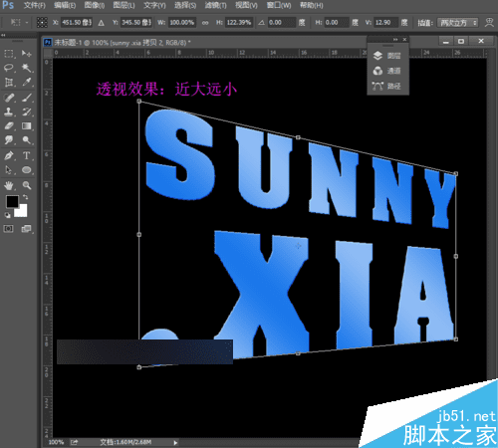Screen dimensions: 498x448
Task: Click the foreground black color swatch
Action: [x=12, y=201]
